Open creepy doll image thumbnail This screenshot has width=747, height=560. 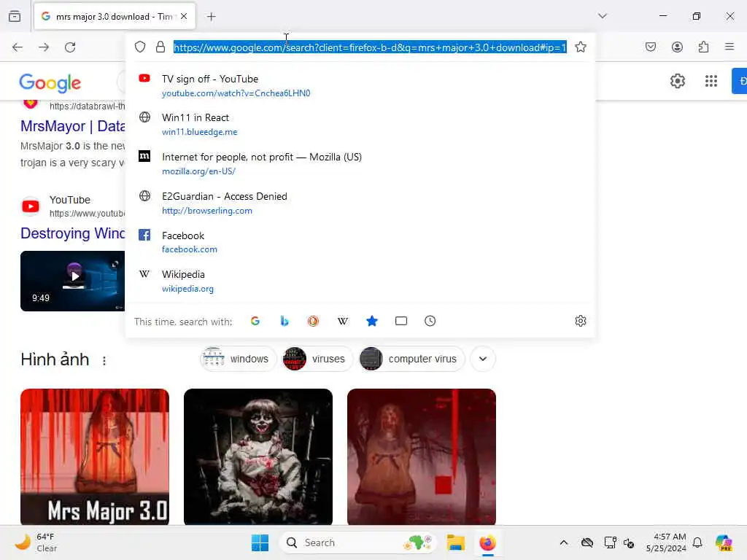coord(258,456)
